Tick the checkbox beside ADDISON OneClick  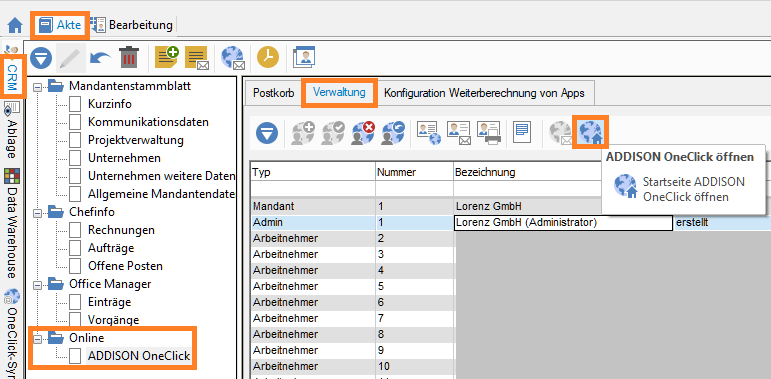tap(75, 356)
